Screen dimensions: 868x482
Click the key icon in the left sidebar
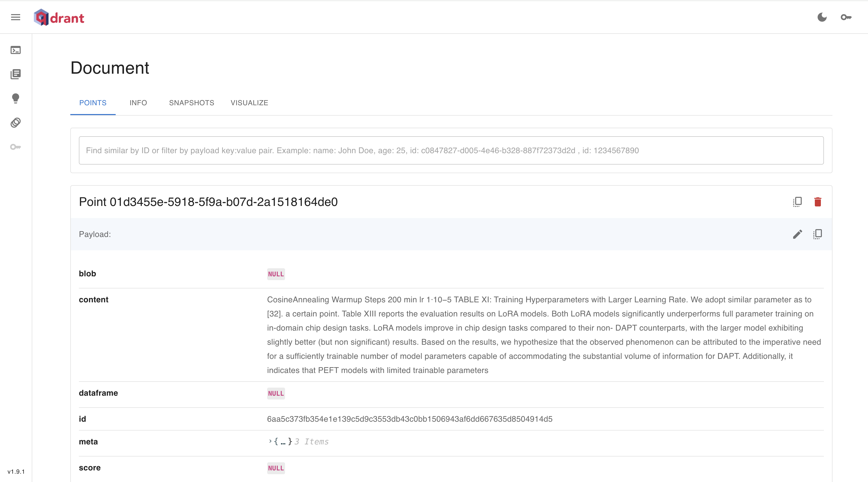pyautogui.click(x=16, y=147)
